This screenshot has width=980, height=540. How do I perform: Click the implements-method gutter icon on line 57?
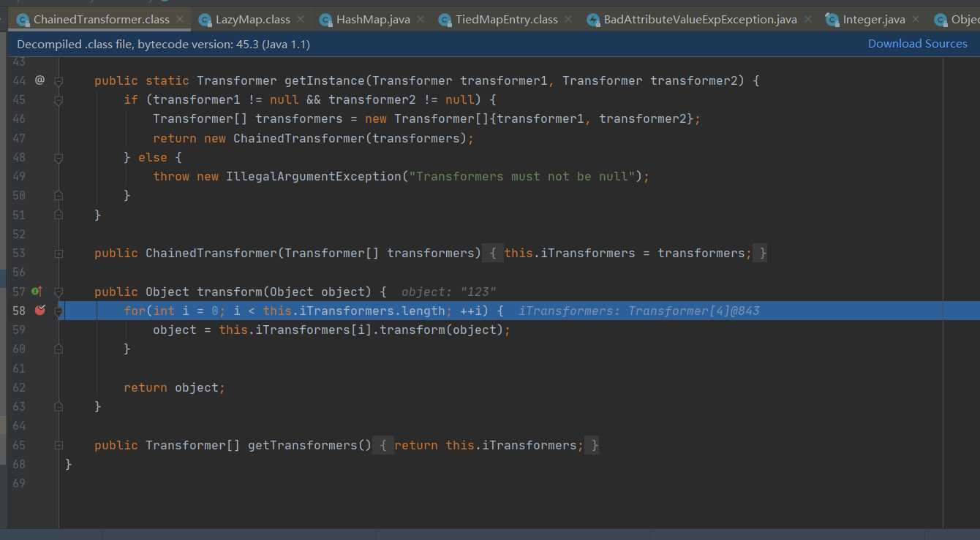37,292
